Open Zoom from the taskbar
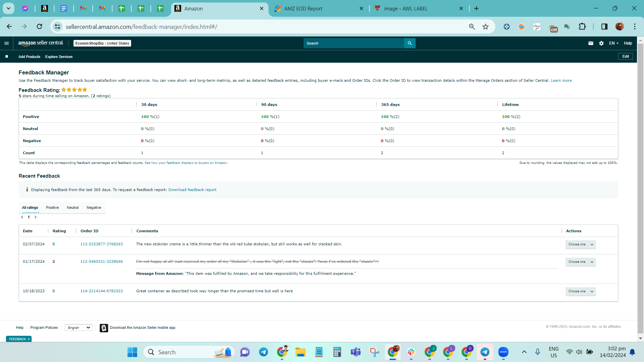This screenshot has height=362, width=644. click(x=503, y=352)
